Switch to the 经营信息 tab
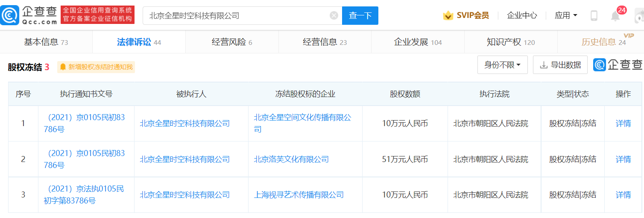Image resolution: width=644 pixels, height=218 pixels. [325, 42]
